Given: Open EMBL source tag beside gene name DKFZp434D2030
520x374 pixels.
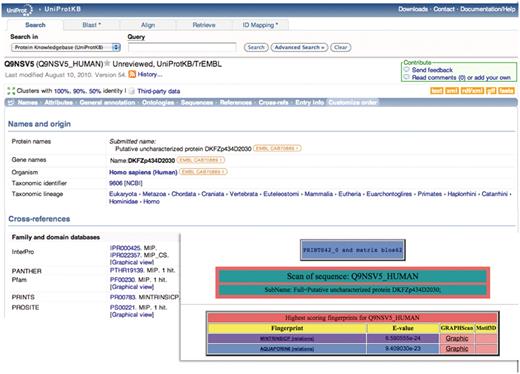Looking at the screenshot, I should pyautogui.click(x=201, y=160).
